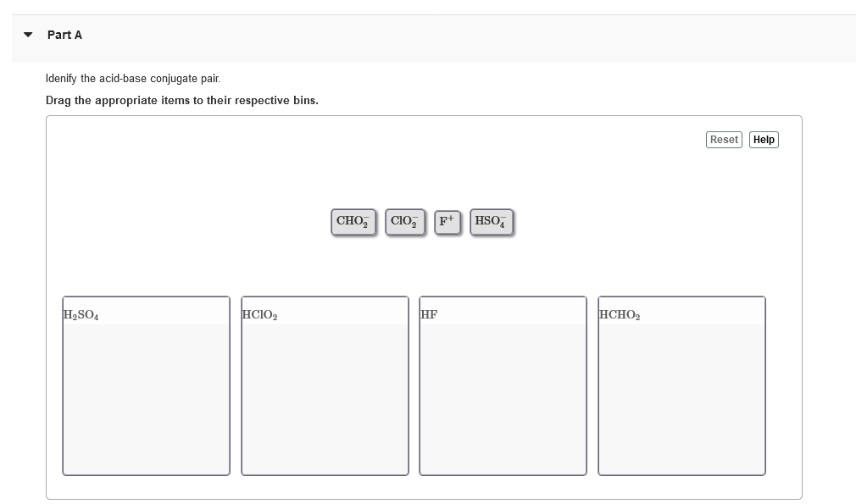Click inside the HClO2 bin area
Screen dimensions: 856x504
[x=325, y=394]
